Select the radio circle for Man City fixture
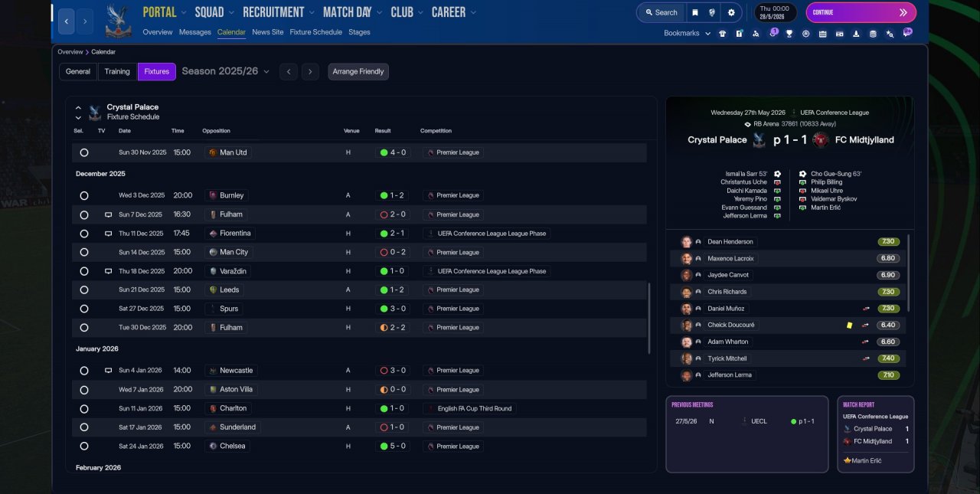 tap(84, 252)
